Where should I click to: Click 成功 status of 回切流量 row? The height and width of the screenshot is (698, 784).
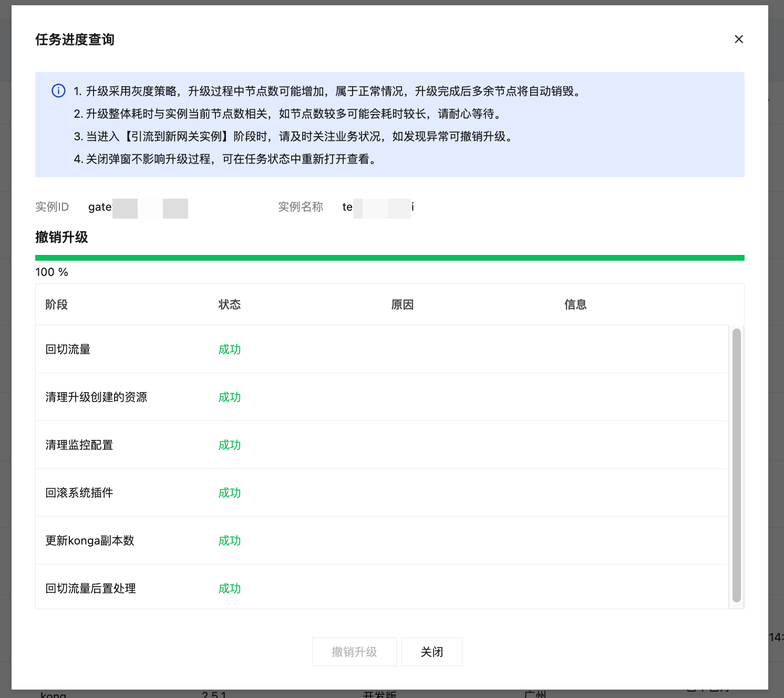click(x=230, y=350)
